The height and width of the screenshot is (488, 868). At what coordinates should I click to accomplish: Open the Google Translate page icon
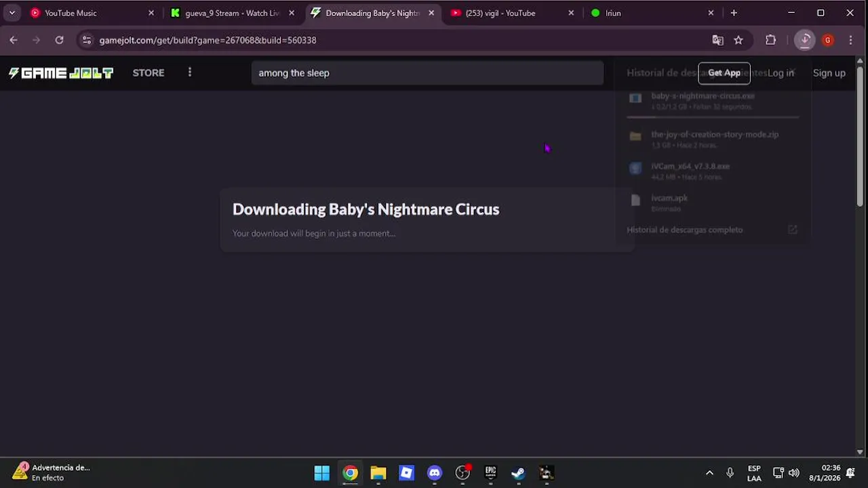click(x=717, y=40)
